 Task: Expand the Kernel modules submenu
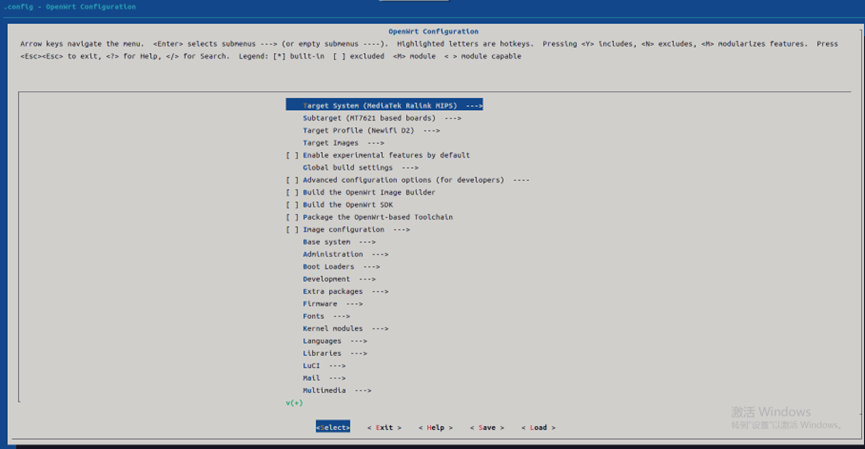pyautogui.click(x=345, y=328)
